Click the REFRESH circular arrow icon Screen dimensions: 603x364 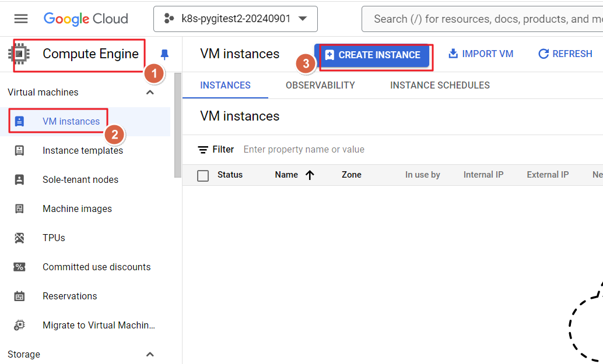click(544, 54)
